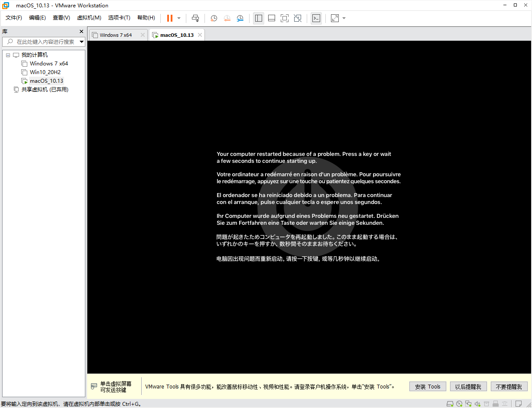Click the keyboard icon in the hint bar
The height and width of the screenshot is (408, 532).
94,386
